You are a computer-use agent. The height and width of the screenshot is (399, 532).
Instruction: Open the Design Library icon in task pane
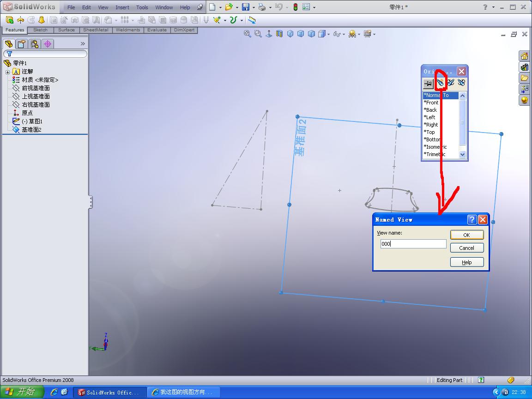tap(524, 67)
